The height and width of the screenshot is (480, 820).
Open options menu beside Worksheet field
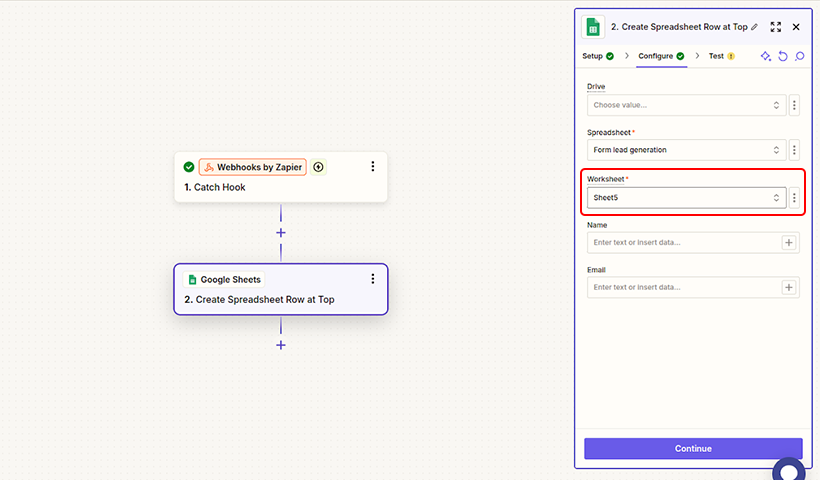[x=794, y=198]
